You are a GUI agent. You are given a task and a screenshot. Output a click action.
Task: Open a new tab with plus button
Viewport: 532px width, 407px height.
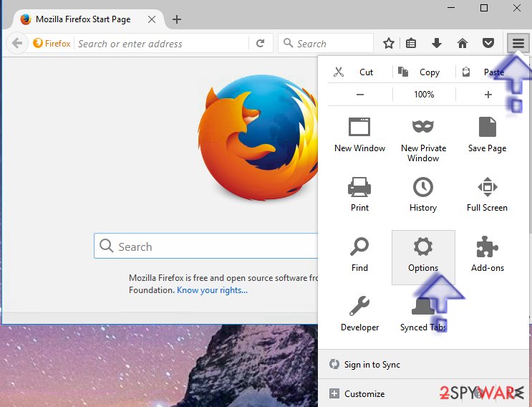[176, 19]
